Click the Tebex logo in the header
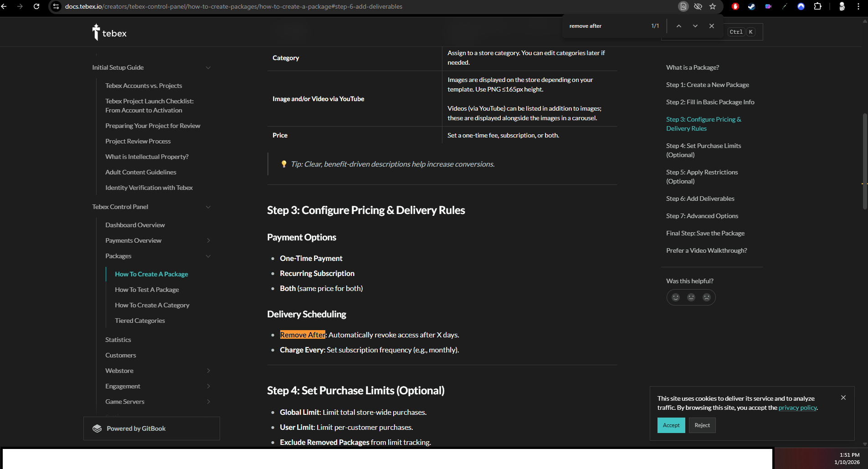The height and width of the screenshot is (469, 868). click(109, 32)
